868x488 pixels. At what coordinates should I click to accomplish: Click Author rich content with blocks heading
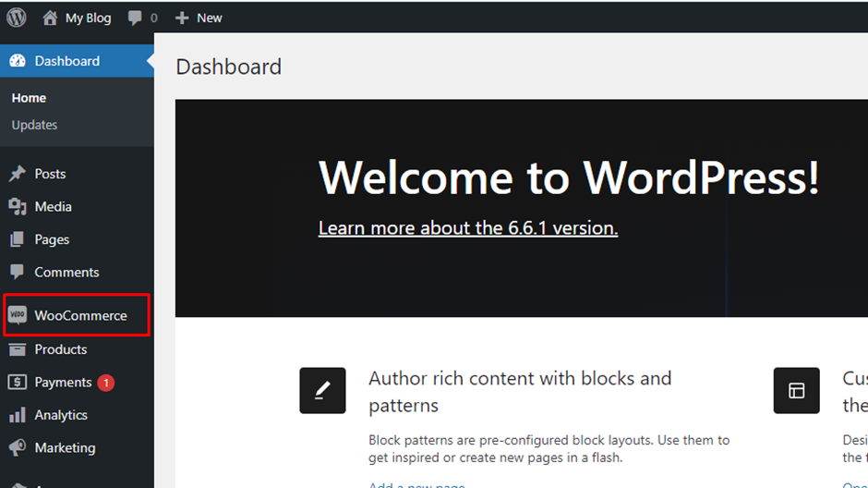point(520,392)
